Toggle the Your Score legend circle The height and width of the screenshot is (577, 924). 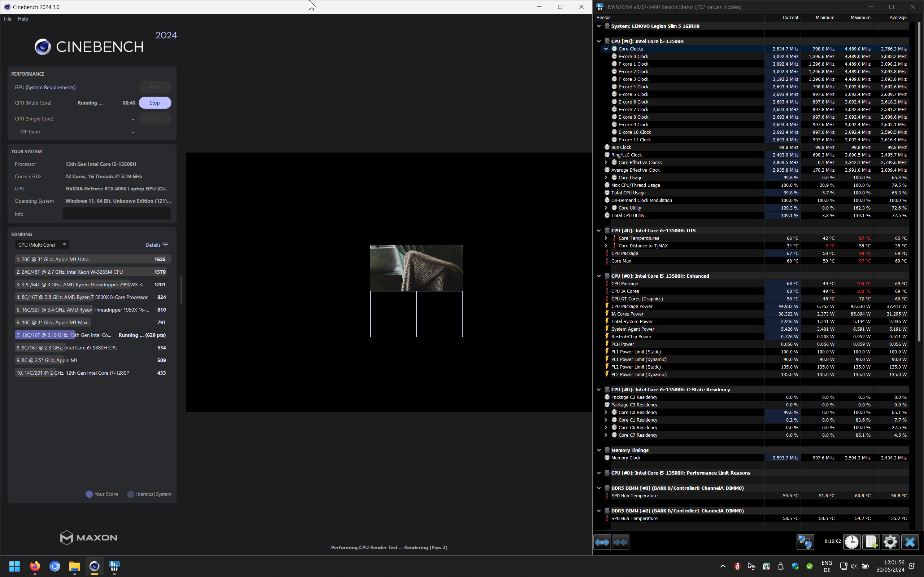(x=89, y=494)
